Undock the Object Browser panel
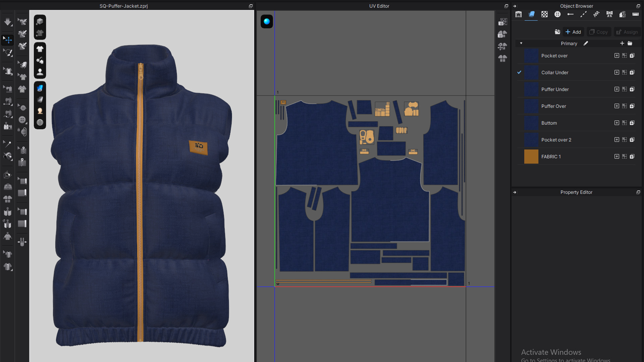This screenshot has height=362, width=644. click(x=638, y=6)
